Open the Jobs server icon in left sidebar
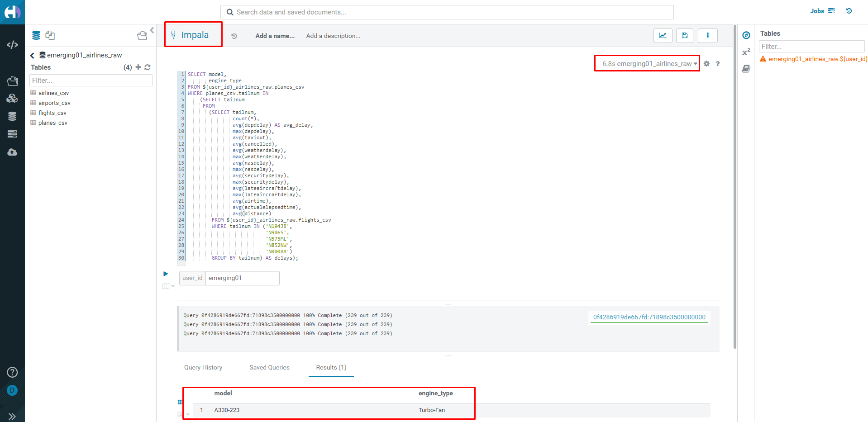This screenshot has width=868, height=422. pos(12,134)
